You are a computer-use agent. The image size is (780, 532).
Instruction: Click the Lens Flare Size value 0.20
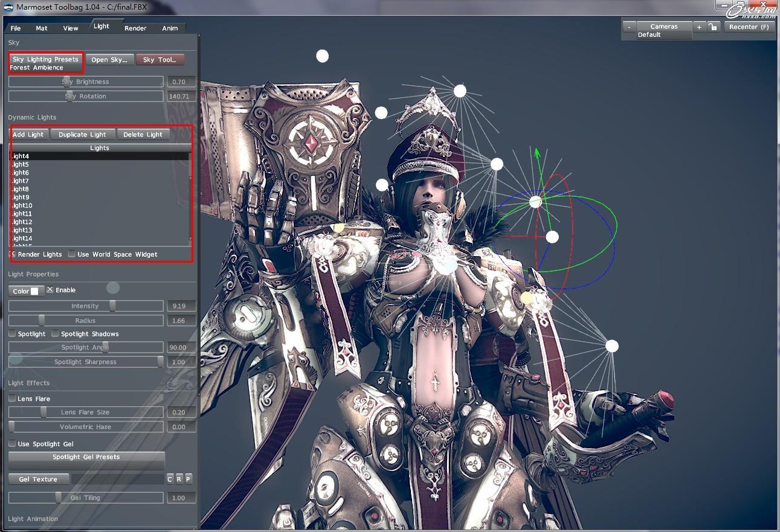pos(181,412)
